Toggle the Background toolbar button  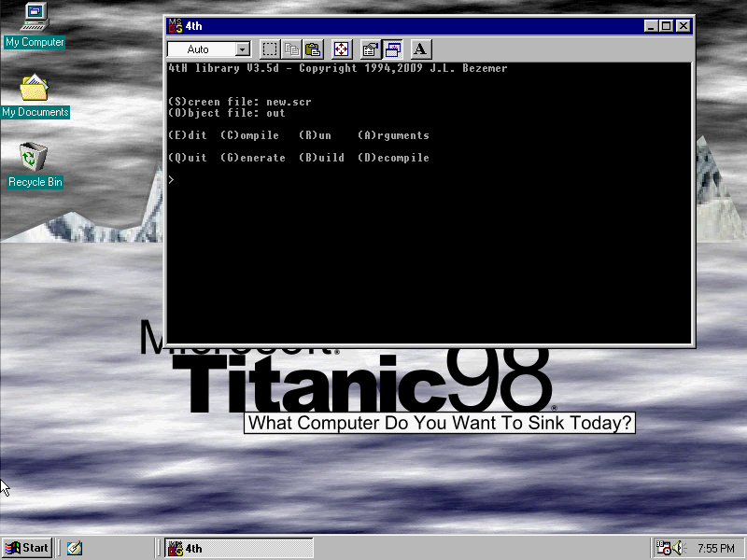coord(392,49)
